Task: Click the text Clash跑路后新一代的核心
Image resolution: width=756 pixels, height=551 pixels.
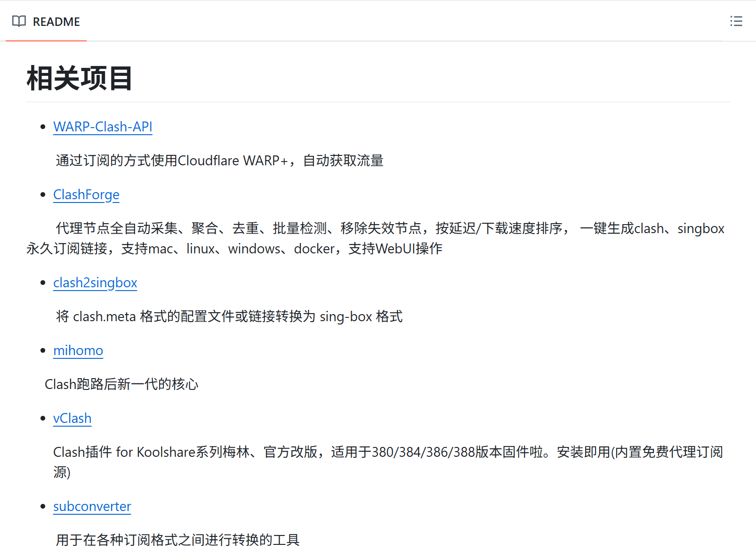Action: pyautogui.click(x=121, y=384)
